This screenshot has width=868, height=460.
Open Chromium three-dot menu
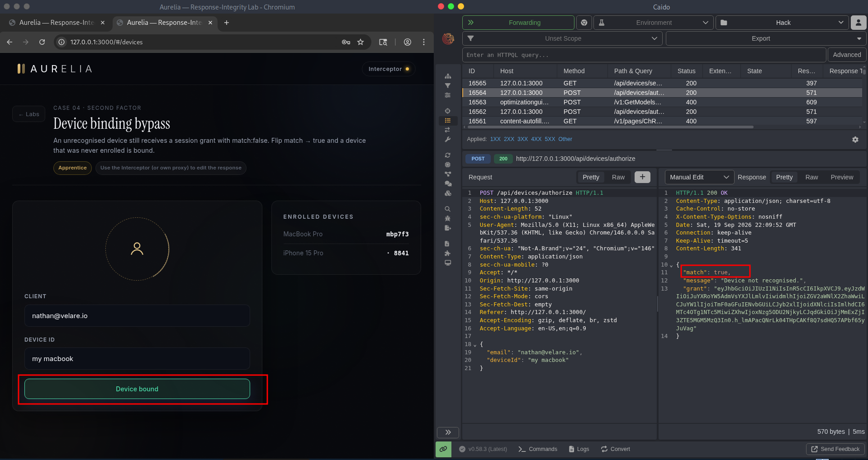(424, 42)
